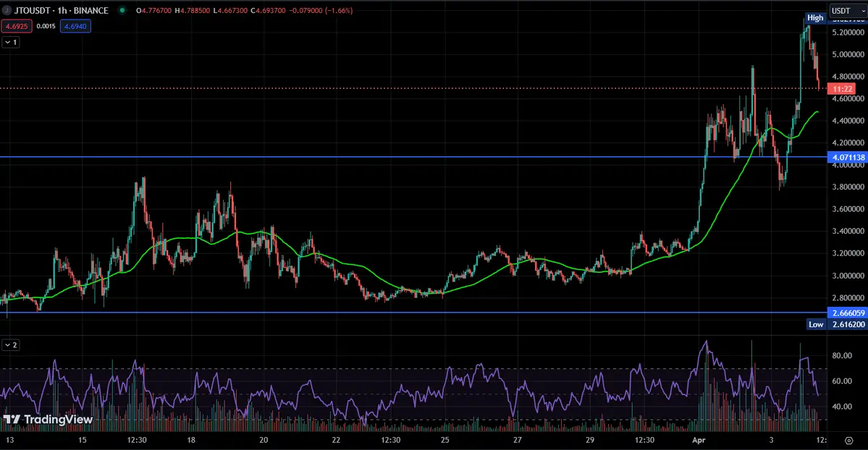Image resolution: width=868 pixels, height=450 pixels.
Task: Click the 40.00 RSI scale label
Action: coord(842,407)
